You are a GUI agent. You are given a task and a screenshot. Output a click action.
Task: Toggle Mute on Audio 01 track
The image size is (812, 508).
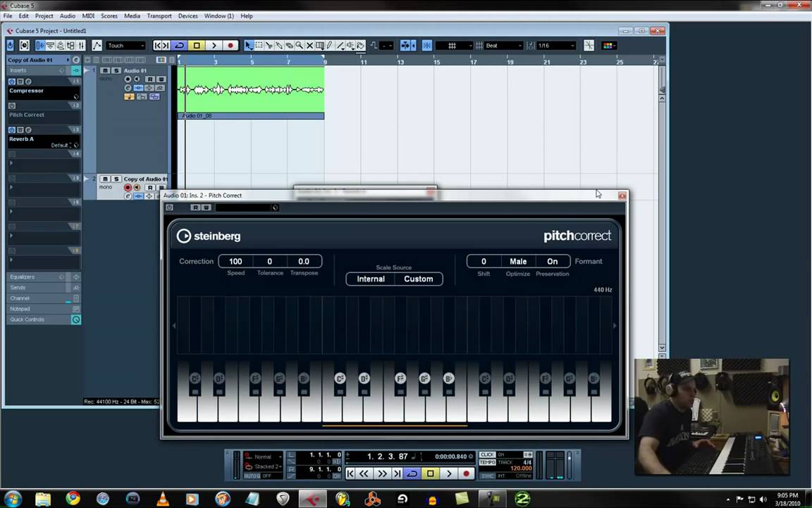pos(105,71)
